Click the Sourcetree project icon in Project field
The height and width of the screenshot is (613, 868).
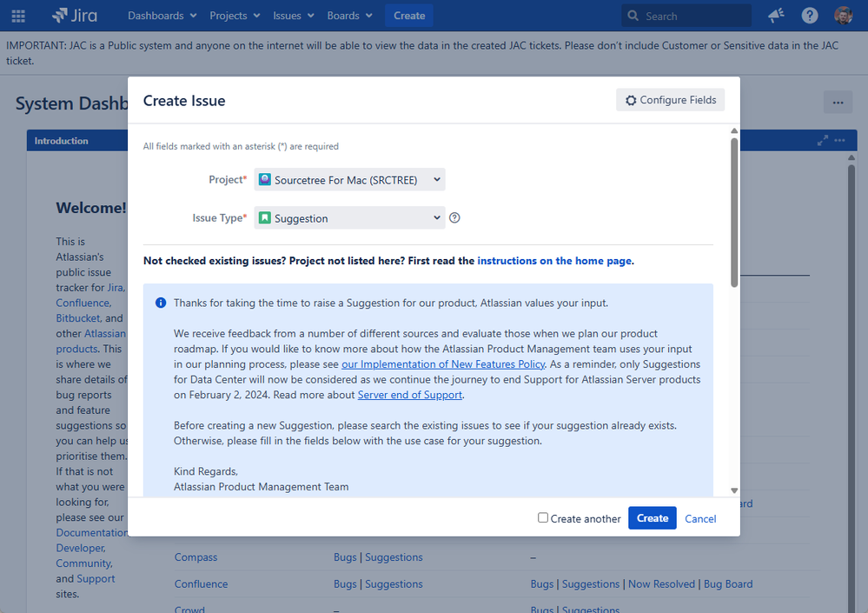click(x=265, y=179)
